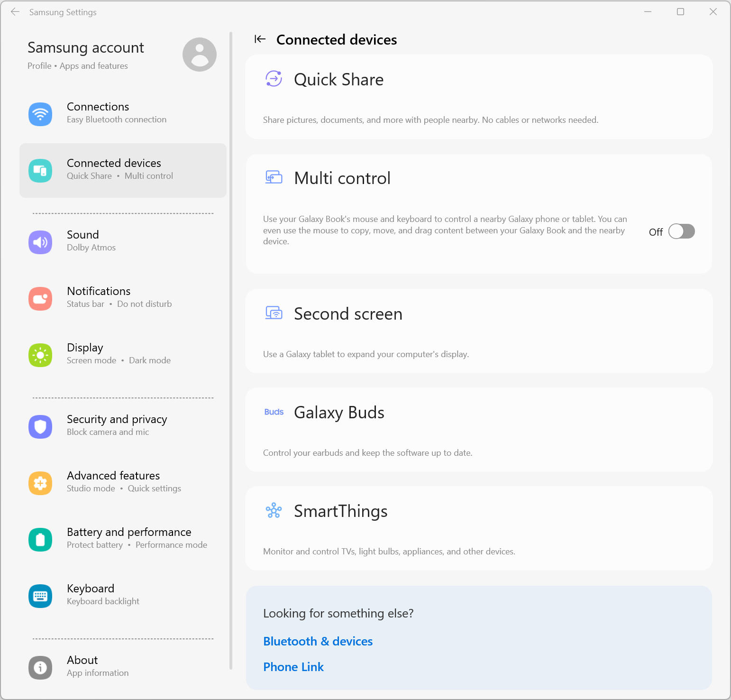This screenshot has height=700, width=731.
Task: Open the Phone Link link
Action: pos(293,667)
